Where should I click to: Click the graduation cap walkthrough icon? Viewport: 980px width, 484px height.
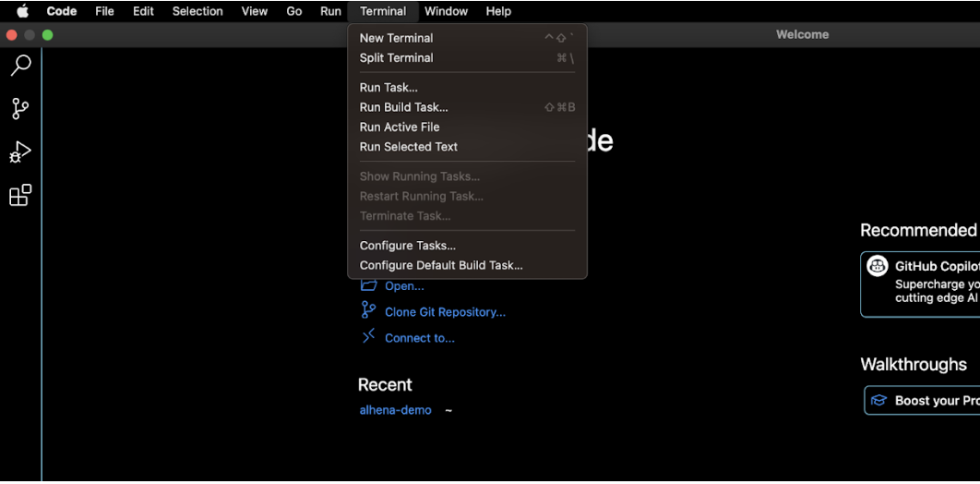point(879,400)
